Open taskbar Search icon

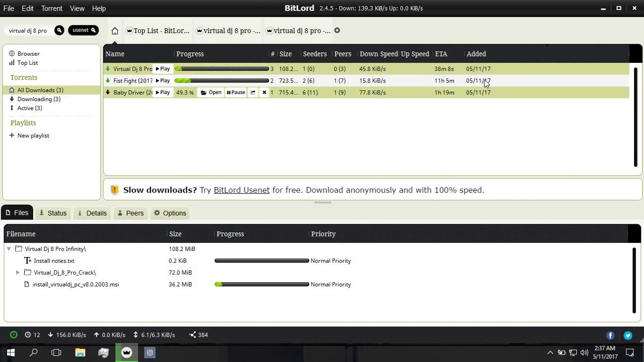(34, 352)
